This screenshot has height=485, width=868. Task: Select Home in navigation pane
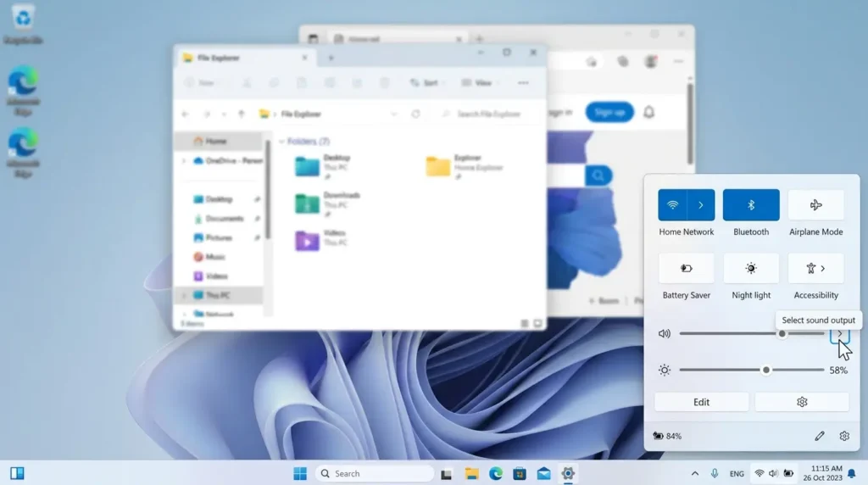(218, 142)
